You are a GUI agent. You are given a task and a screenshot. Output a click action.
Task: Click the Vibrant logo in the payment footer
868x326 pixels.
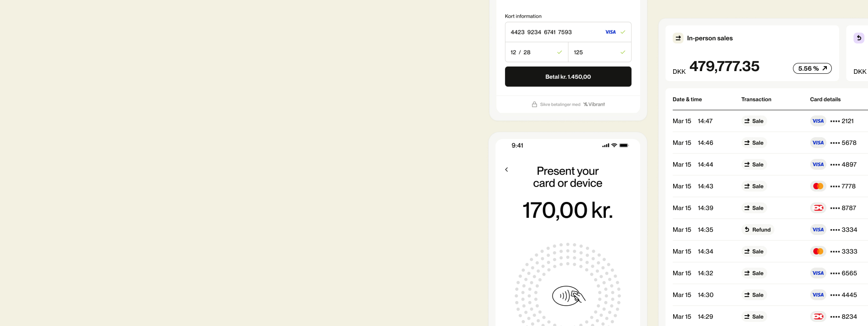594,104
